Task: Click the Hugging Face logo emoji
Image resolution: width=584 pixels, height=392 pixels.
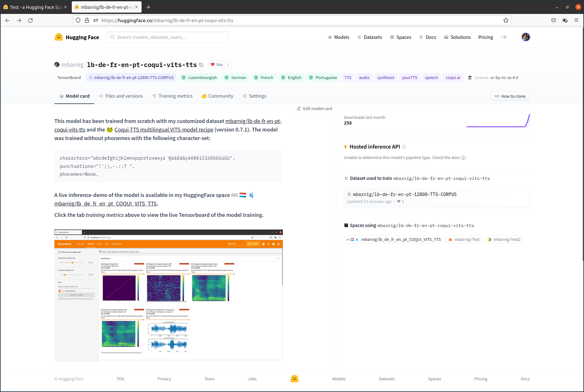Action: pos(59,37)
